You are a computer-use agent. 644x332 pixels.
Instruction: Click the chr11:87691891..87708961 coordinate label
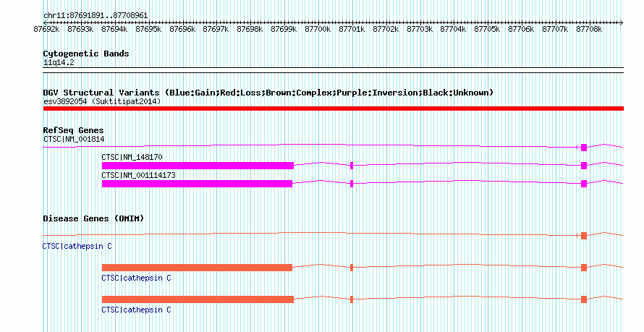click(96, 15)
